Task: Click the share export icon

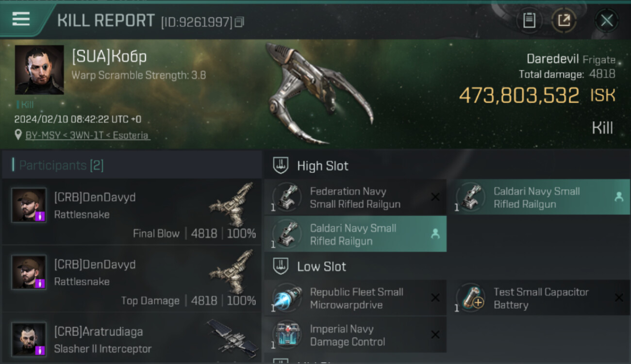Action: [564, 20]
